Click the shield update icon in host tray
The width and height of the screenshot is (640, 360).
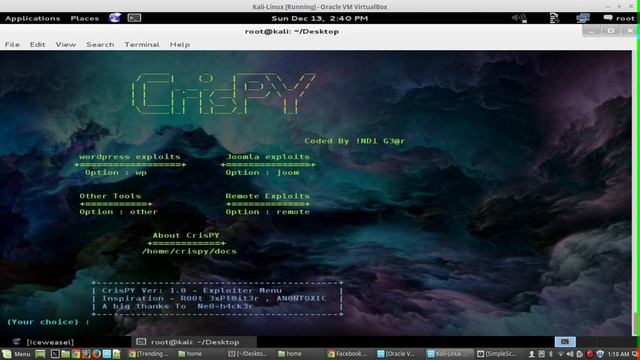coord(600,354)
